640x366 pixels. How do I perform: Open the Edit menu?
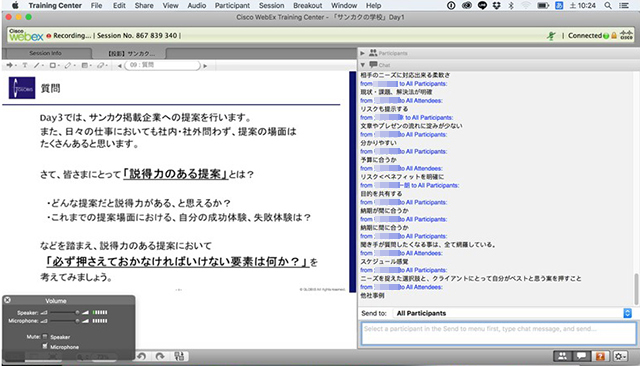[119, 5]
